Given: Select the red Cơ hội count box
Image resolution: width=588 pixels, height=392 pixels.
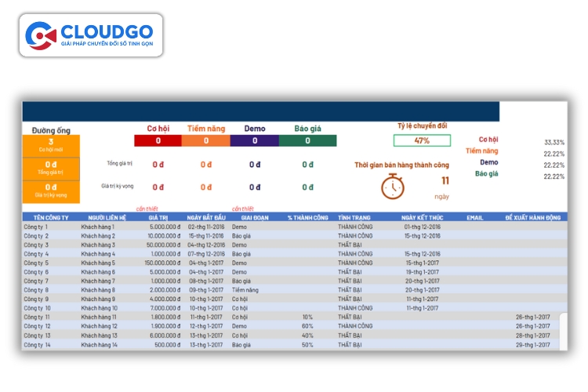Looking at the screenshot, I should tap(158, 141).
